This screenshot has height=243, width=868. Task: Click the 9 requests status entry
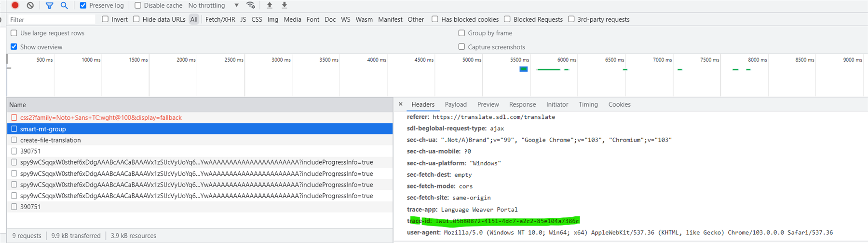(27, 236)
